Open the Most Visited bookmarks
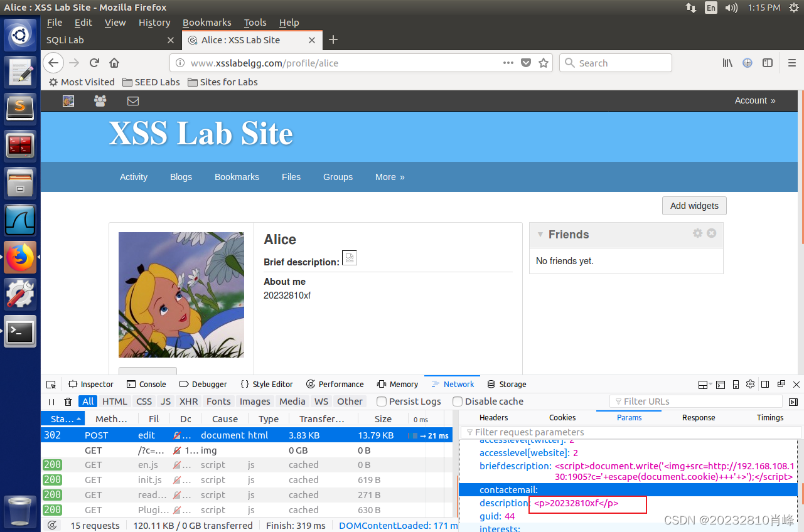Image resolution: width=804 pixels, height=532 pixels. (x=82, y=82)
